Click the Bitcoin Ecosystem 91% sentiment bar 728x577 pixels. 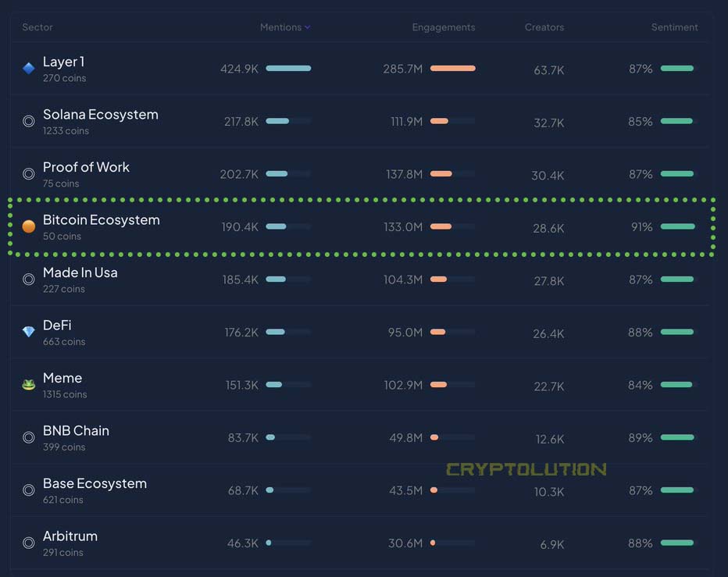click(678, 226)
